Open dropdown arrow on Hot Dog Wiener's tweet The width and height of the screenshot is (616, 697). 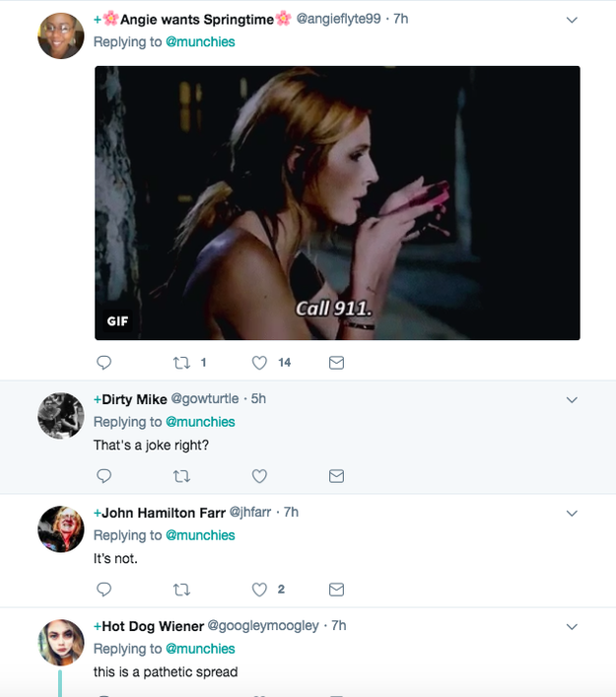coord(572,626)
